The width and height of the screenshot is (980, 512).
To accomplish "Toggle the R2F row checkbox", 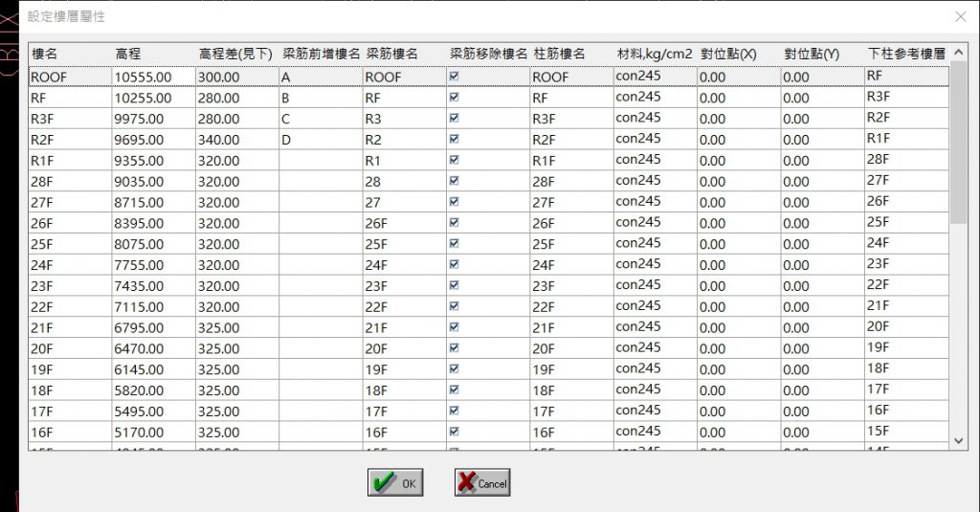I will (x=455, y=139).
